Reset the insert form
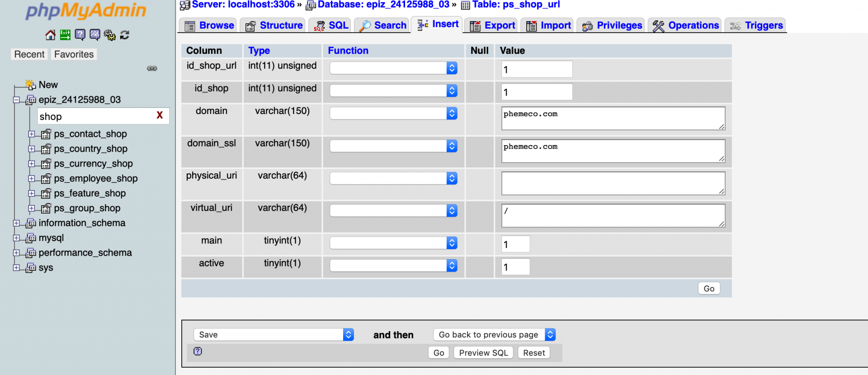 [x=534, y=353]
